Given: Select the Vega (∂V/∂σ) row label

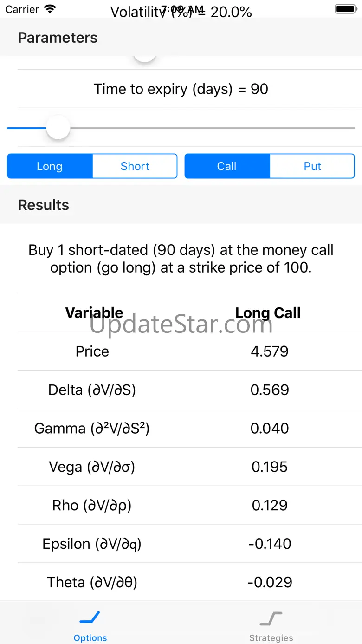Looking at the screenshot, I should tap(92, 467).
